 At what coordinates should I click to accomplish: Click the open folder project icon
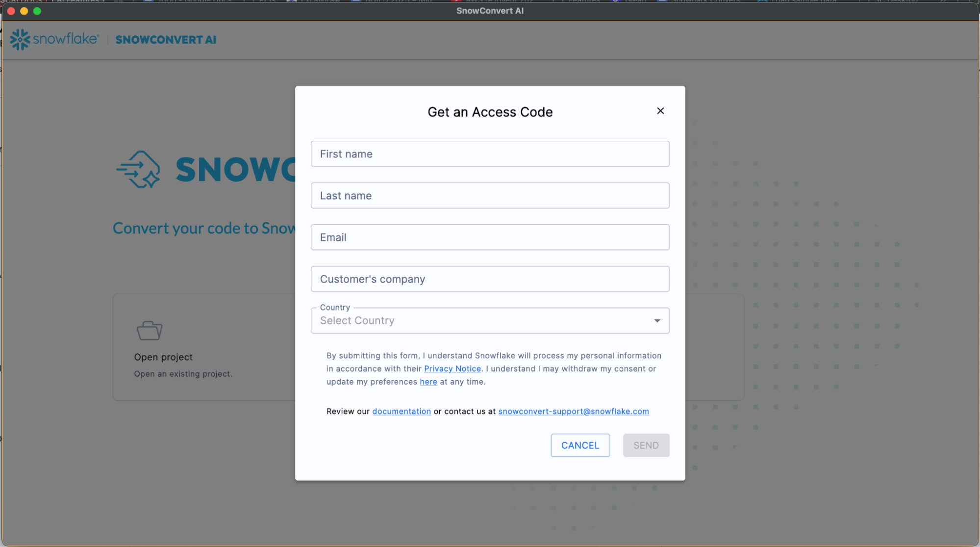[x=150, y=331]
